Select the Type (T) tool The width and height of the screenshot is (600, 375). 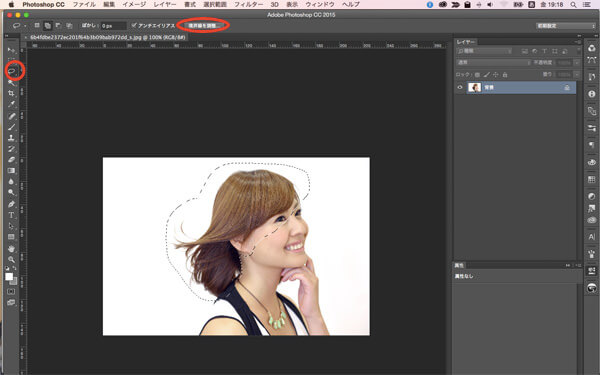11,215
